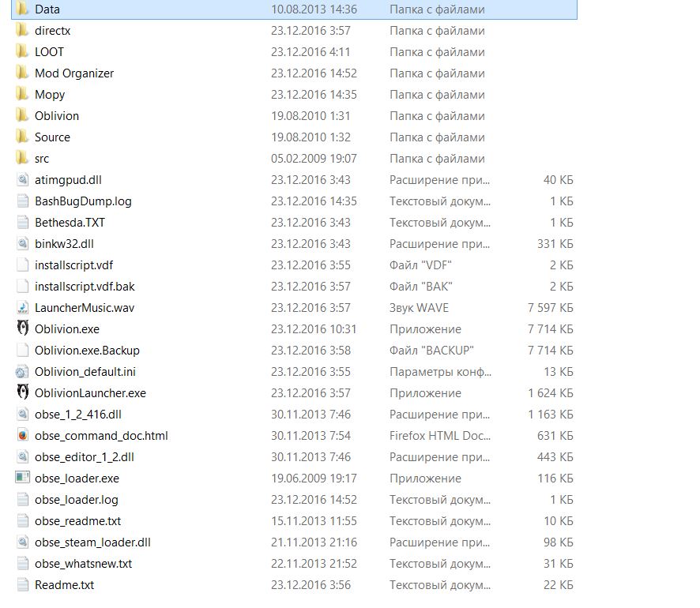700x608 pixels.
Task: Select the file name Mod Organizer
Action: click(x=74, y=73)
